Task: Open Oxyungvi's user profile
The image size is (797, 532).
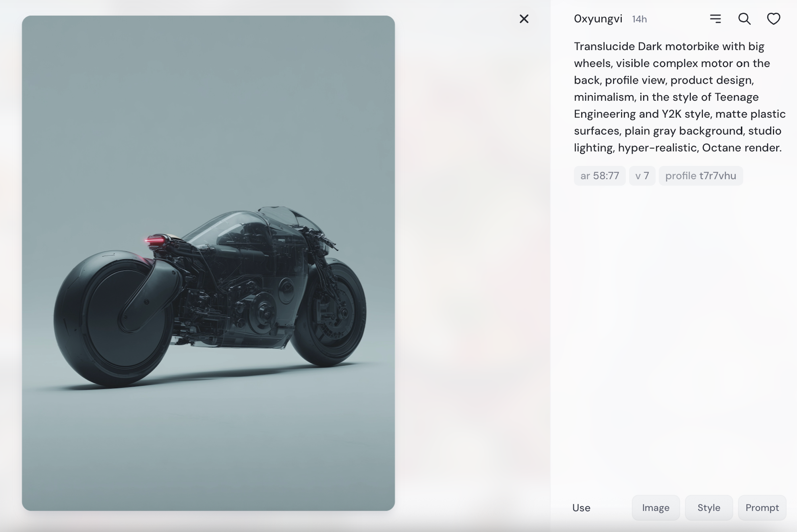Action: tap(598, 19)
